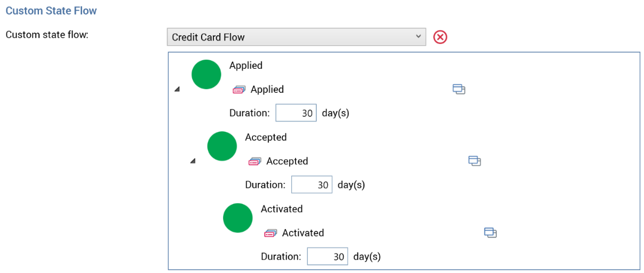Open the window icon in Accepted row
Viewport: 644px width, 273px height.
tap(474, 160)
